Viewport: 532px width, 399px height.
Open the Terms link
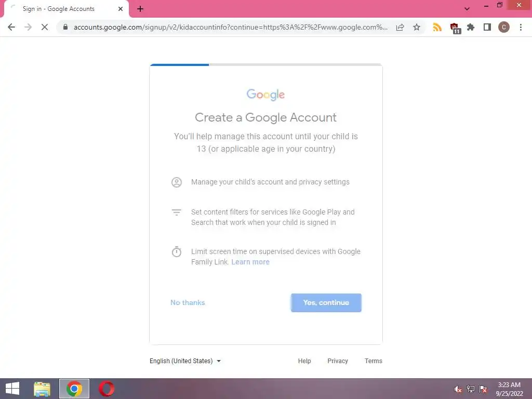click(x=373, y=361)
